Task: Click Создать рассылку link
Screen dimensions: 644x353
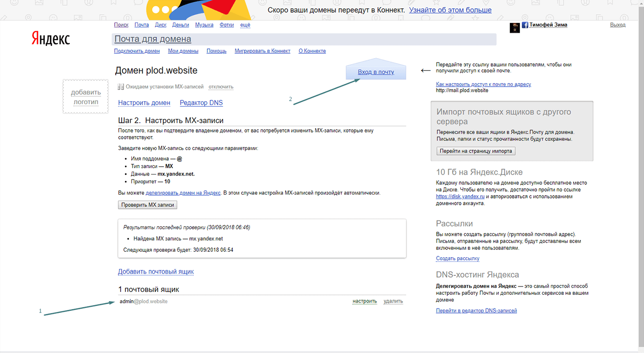Action: [457, 258]
